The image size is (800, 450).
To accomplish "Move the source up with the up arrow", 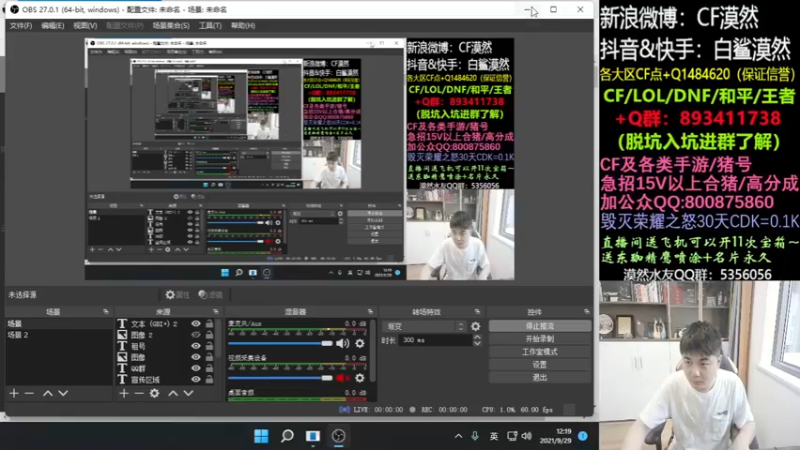I will point(173,393).
